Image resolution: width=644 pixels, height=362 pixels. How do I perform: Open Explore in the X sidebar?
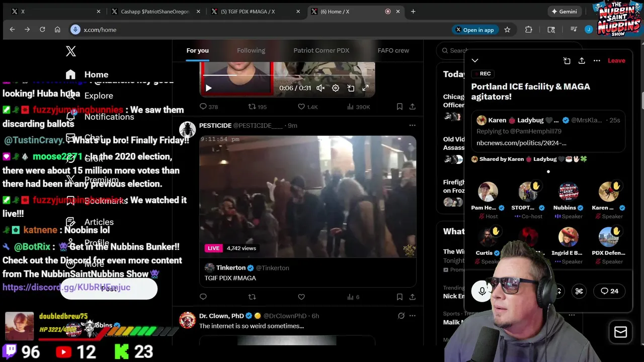pyautogui.click(x=90, y=96)
